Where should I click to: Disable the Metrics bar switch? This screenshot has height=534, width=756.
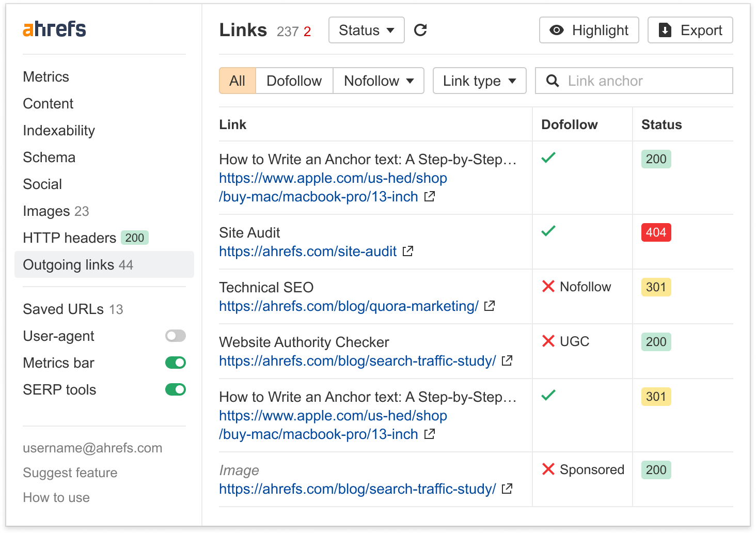click(176, 363)
